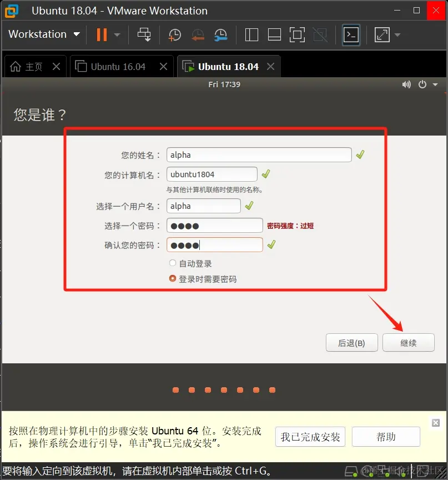Open the Workstation menu dropdown
The height and width of the screenshot is (480, 448).
pos(44,34)
